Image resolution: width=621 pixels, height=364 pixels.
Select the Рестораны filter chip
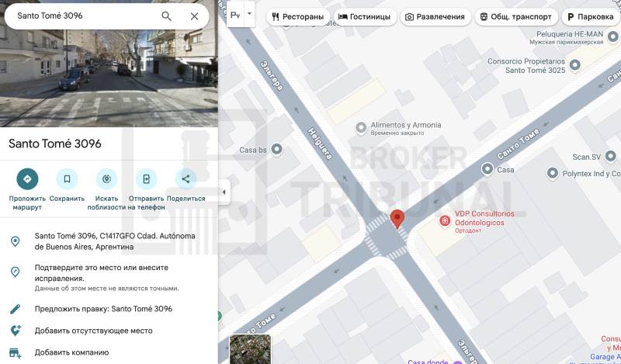(298, 17)
